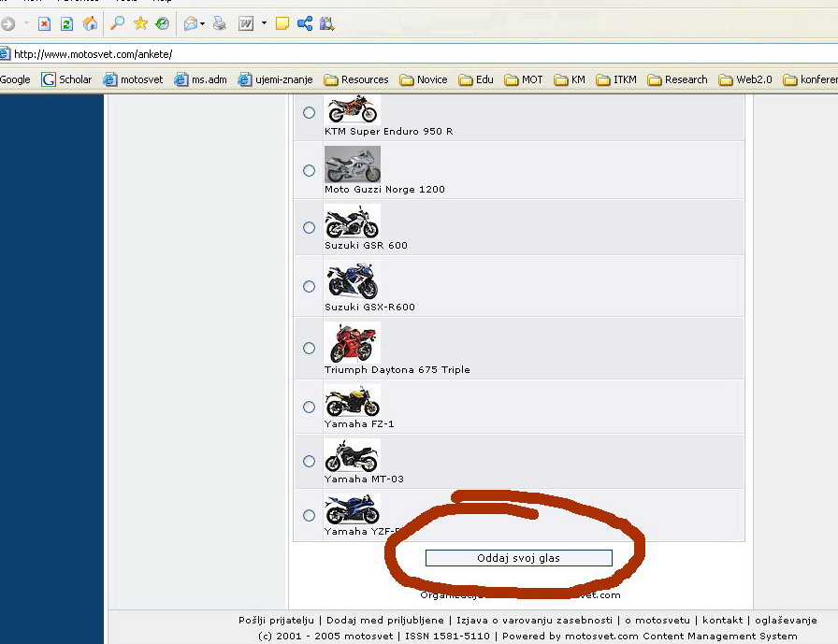838x644 pixels.
Task: Open the History toolbar icon
Action: click(163, 23)
